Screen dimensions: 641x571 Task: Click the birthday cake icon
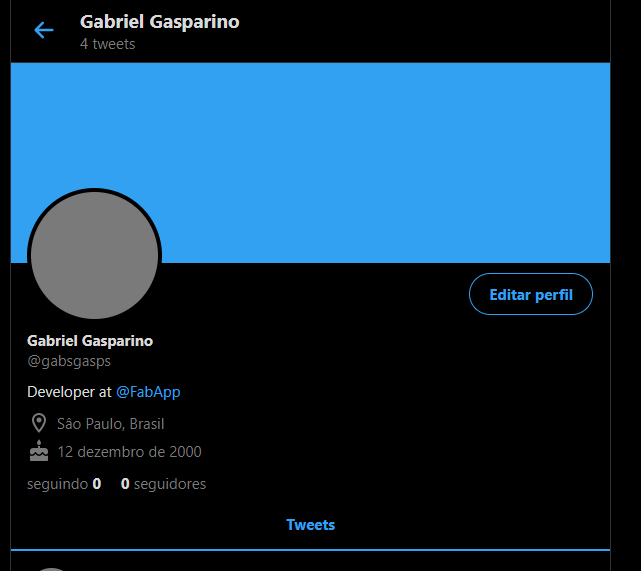click(x=39, y=451)
